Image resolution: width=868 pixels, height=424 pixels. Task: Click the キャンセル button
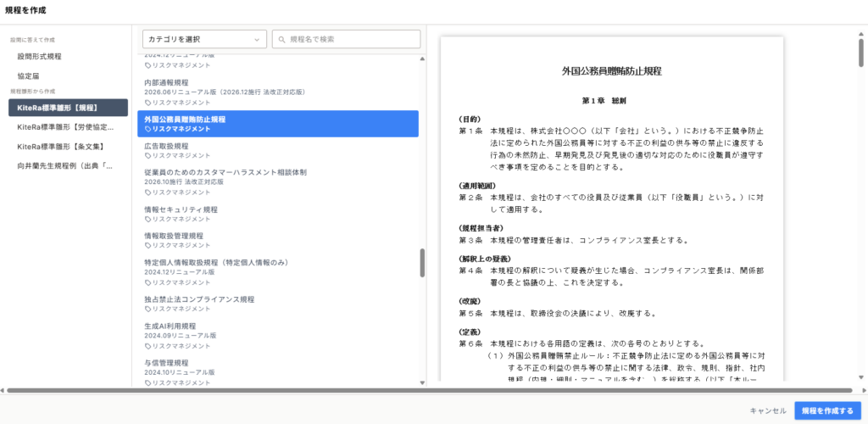(x=768, y=410)
